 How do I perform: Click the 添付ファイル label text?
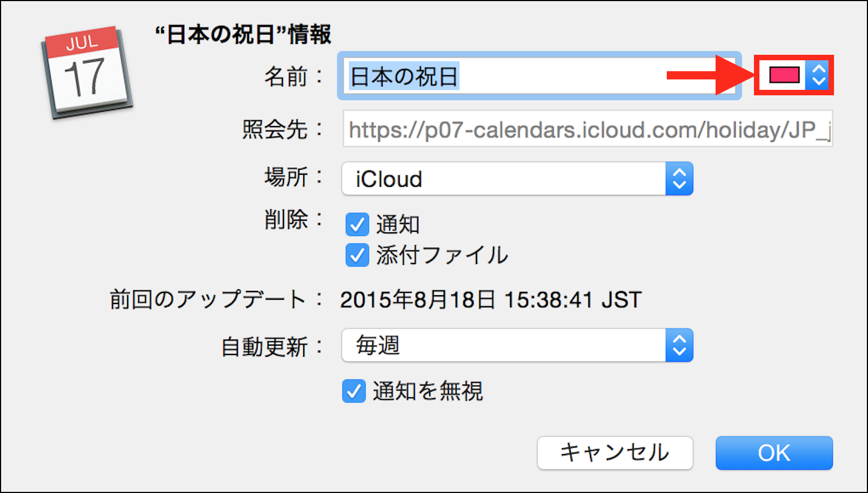(x=442, y=255)
